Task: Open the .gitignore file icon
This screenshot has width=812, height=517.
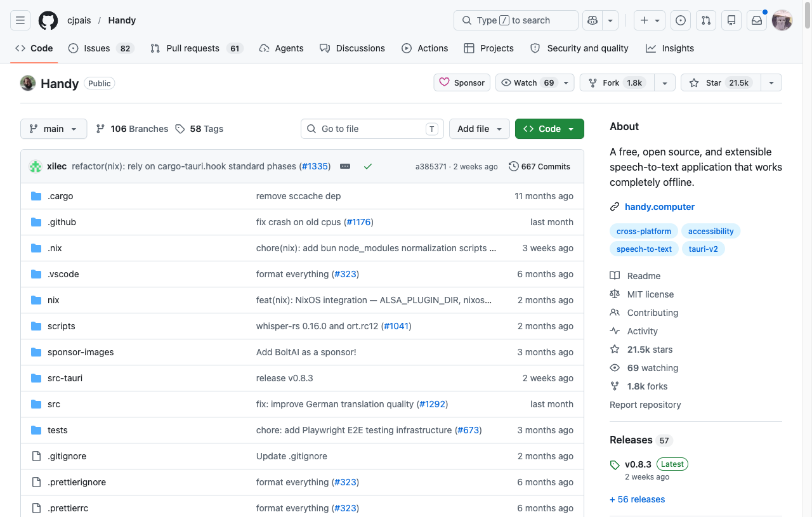Action: [36, 456]
